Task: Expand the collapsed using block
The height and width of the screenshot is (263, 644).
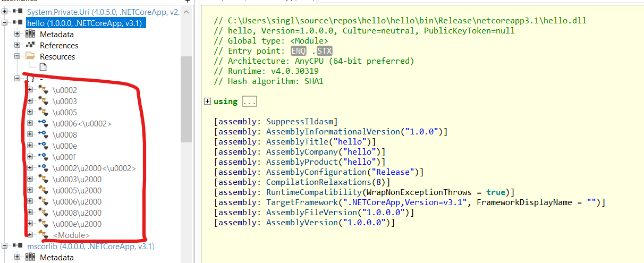Action: pyautogui.click(x=208, y=101)
